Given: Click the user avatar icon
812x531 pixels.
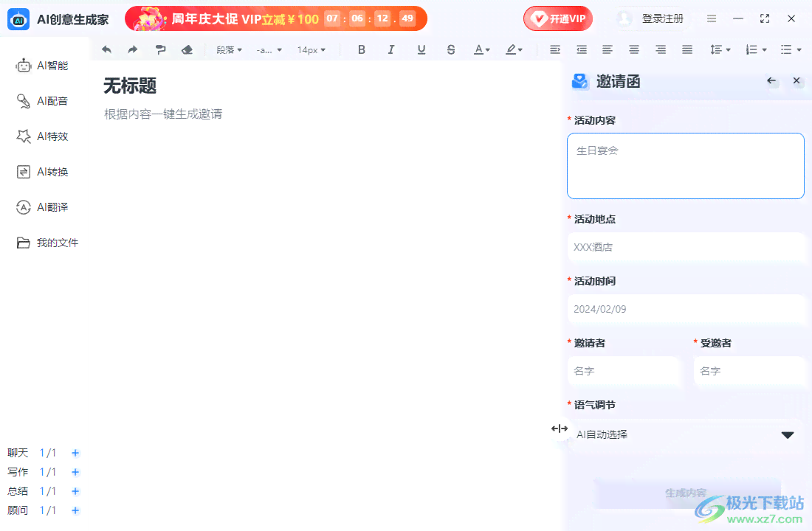Looking at the screenshot, I should (625, 18).
